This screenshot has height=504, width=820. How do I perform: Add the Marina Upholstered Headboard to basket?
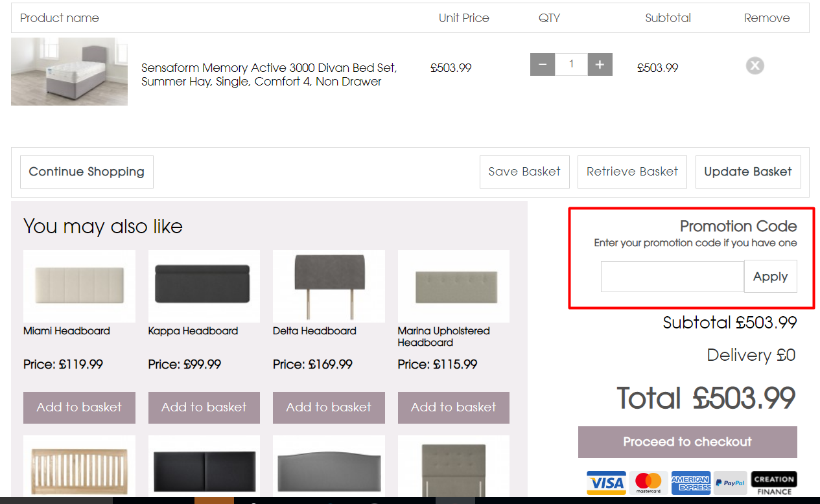[x=453, y=407]
